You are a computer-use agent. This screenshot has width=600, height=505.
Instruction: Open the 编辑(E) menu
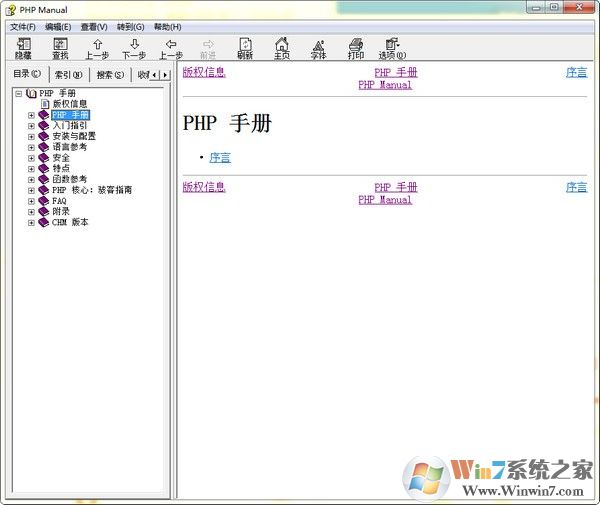click(x=58, y=27)
